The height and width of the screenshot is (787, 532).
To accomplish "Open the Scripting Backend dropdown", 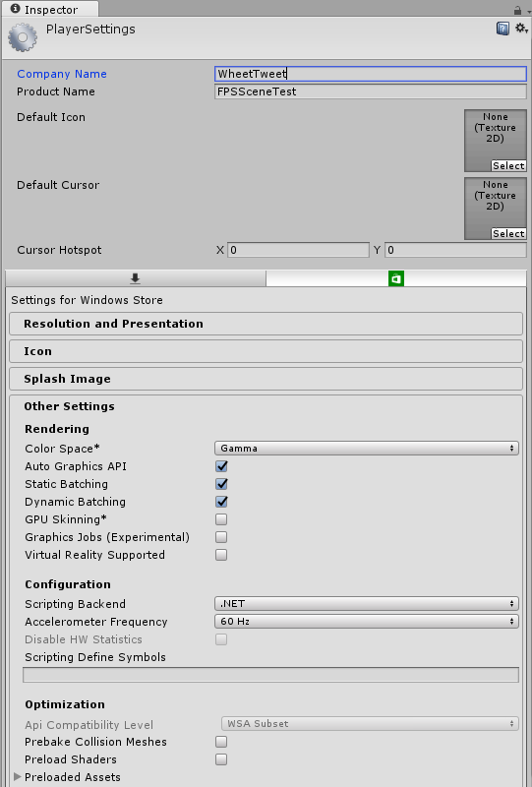I will point(367,604).
